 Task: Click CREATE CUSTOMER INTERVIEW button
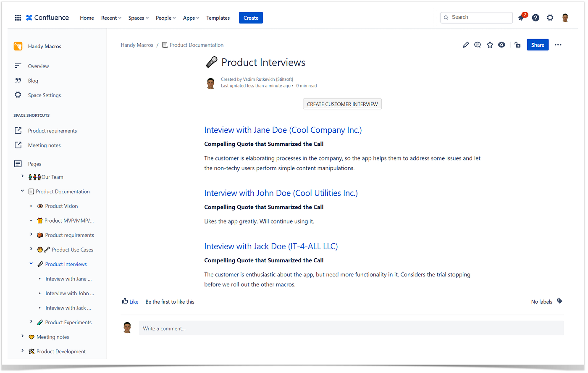click(x=342, y=104)
